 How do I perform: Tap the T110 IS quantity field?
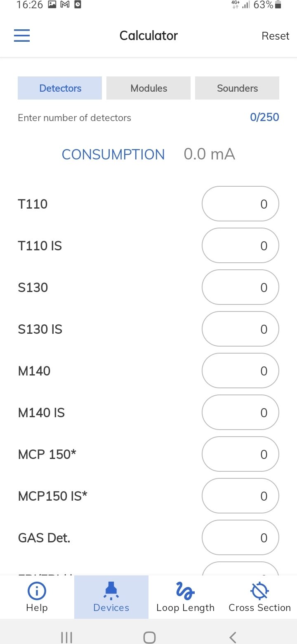pyautogui.click(x=240, y=246)
